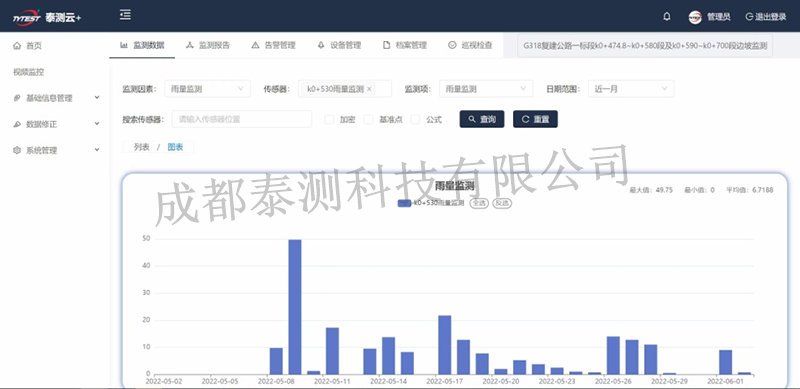Switch to the 巡视检查 tab
The image size is (800, 389).
[x=470, y=45]
